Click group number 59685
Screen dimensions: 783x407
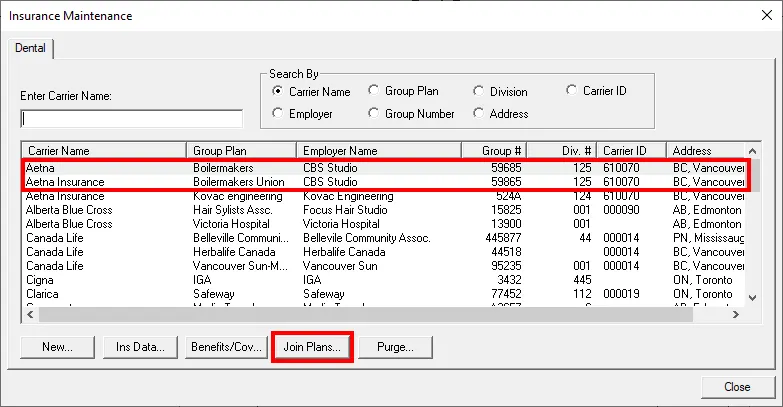coord(506,168)
